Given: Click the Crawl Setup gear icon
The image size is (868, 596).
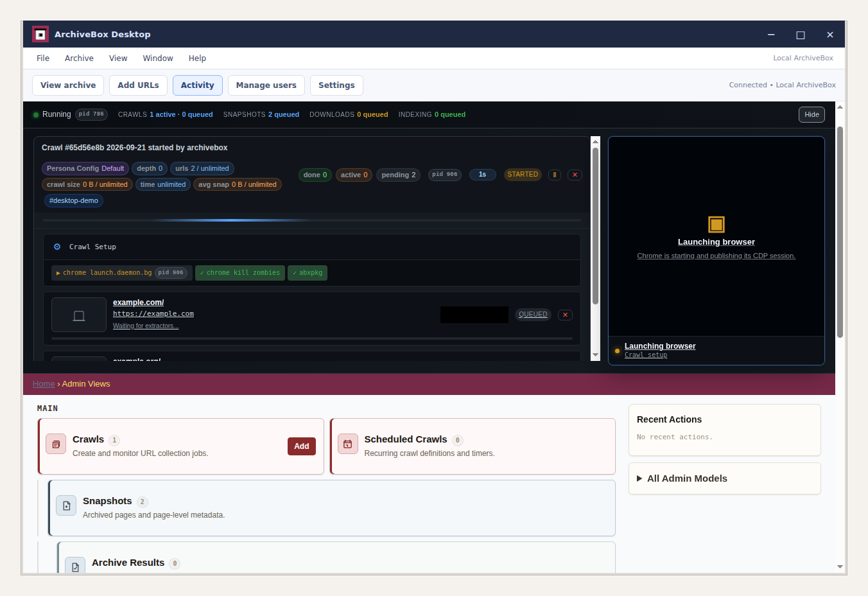Looking at the screenshot, I should (57, 247).
